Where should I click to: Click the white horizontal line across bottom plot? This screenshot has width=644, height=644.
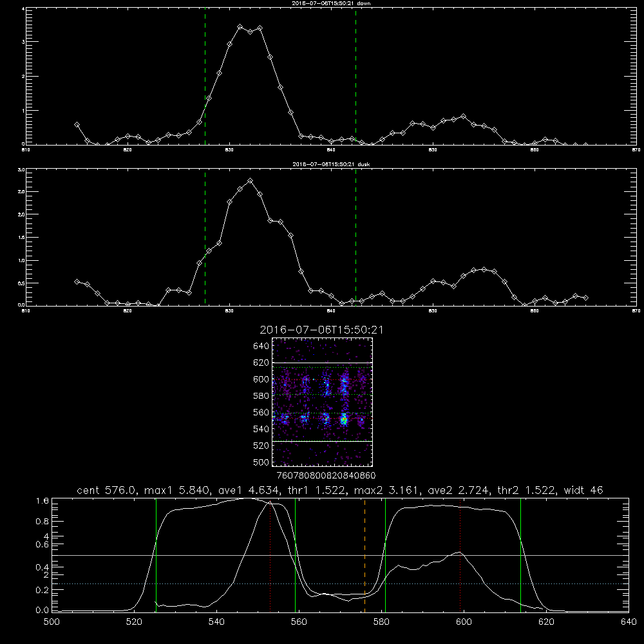coord(340,555)
